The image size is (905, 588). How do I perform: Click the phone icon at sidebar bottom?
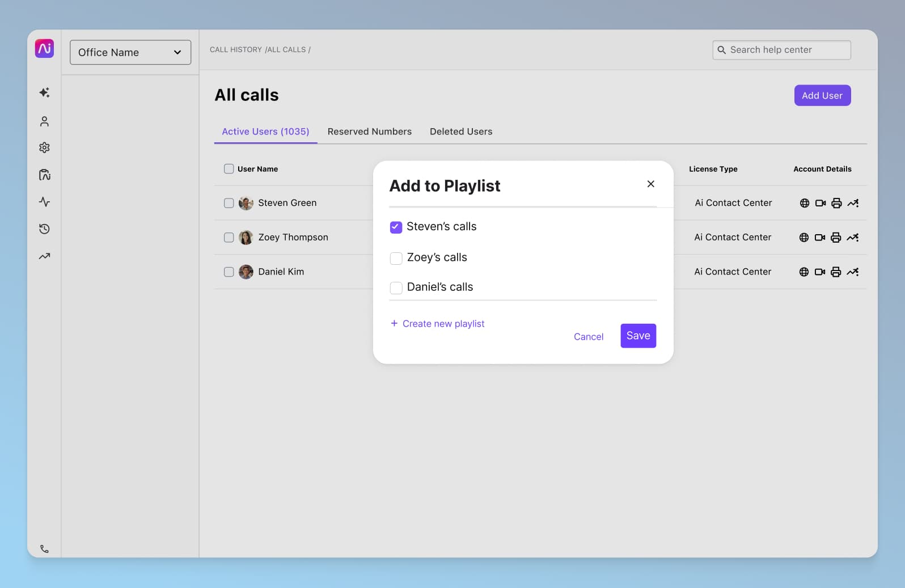(44, 549)
